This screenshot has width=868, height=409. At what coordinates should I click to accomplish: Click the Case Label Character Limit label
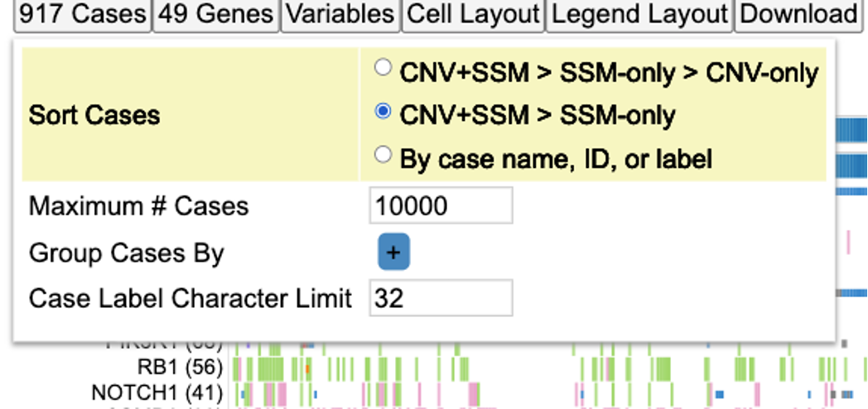click(190, 298)
